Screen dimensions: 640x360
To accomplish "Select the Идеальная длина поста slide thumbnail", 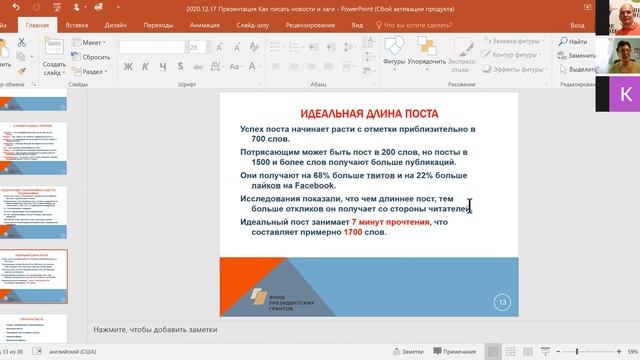I will (x=33, y=276).
